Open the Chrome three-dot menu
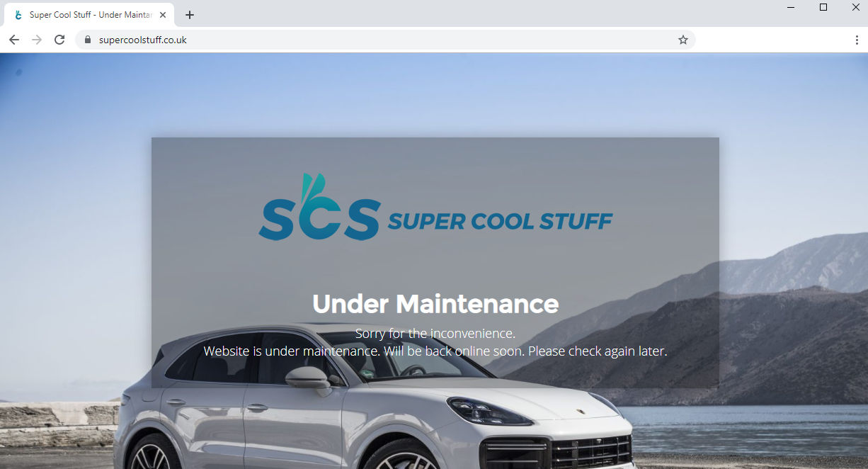This screenshot has height=469, width=868. click(x=857, y=40)
